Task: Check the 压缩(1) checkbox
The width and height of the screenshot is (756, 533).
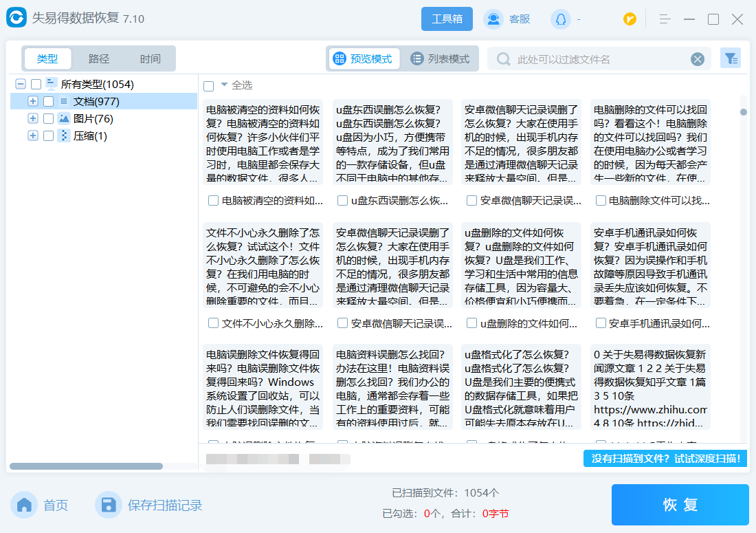Action: point(48,136)
